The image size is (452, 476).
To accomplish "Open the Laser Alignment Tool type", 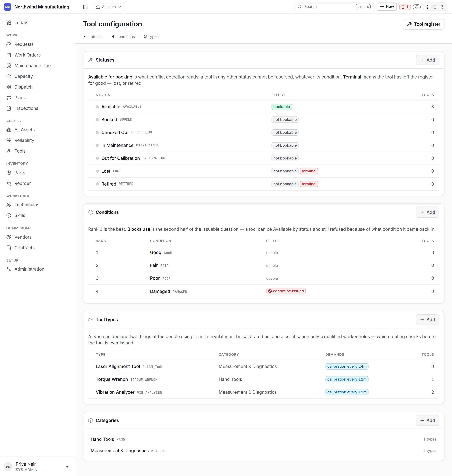I will tap(118, 366).
